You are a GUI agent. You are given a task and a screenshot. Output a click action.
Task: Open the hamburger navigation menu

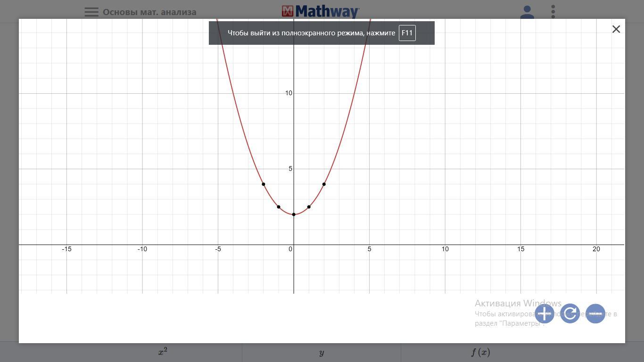click(91, 12)
